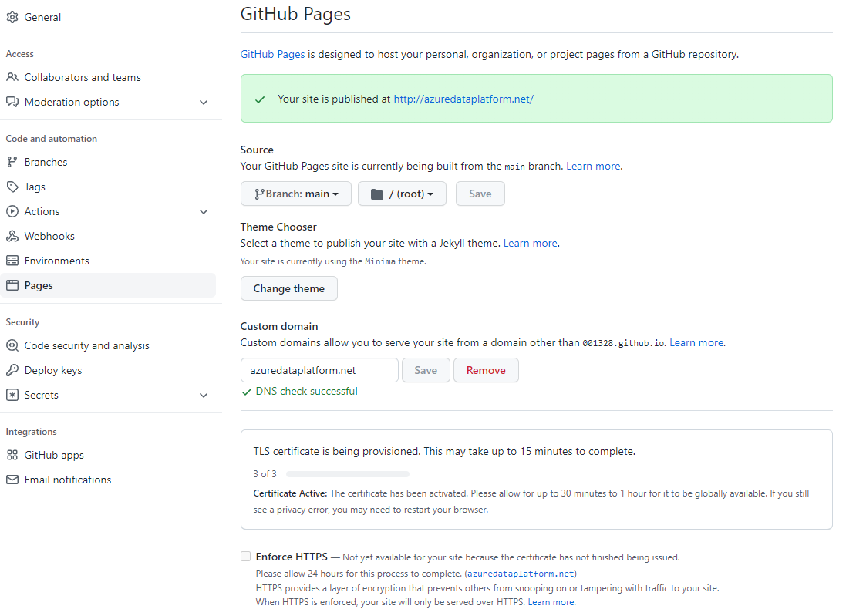Click the General gear icon
846x616 pixels.
tap(12, 17)
